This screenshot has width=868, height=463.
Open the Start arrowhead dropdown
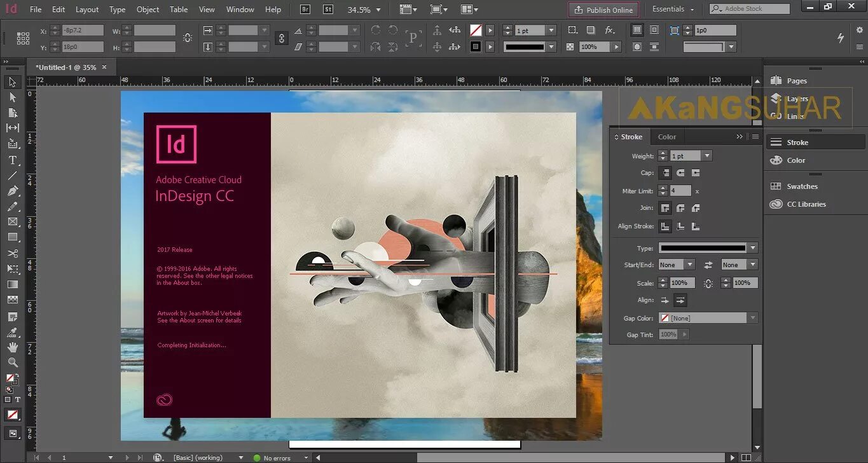[690, 265]
